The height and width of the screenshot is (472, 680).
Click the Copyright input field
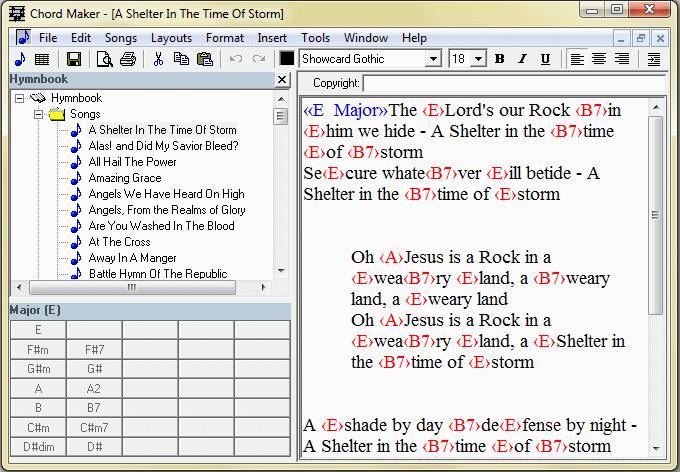(x=514, y=83)
